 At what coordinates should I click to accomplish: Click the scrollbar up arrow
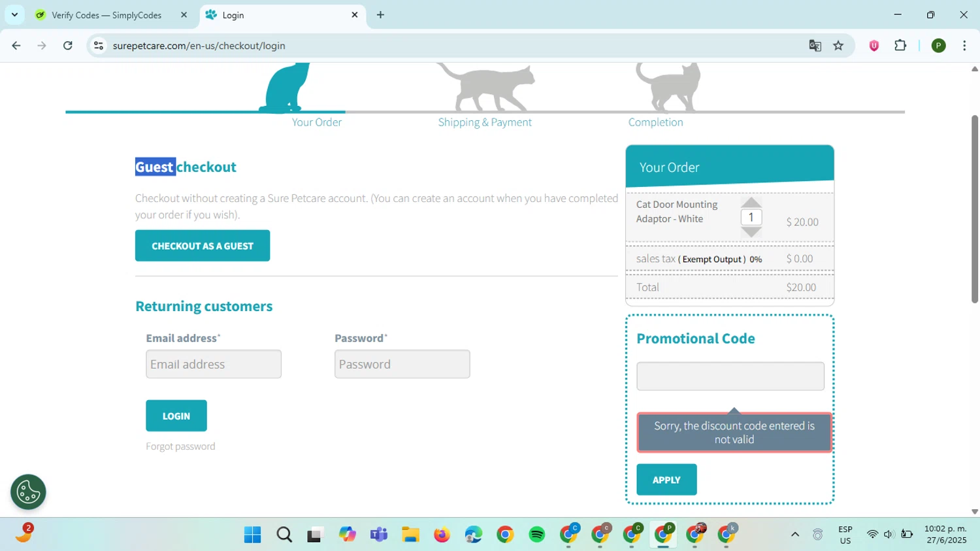tap(975, 69)
